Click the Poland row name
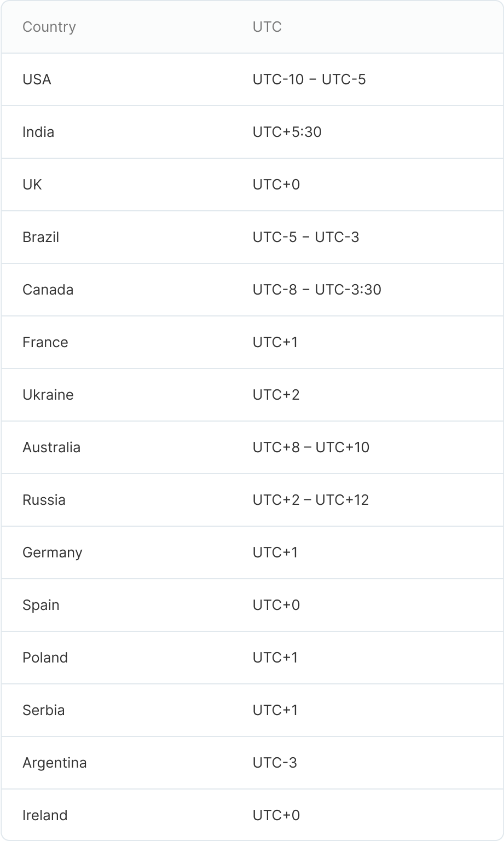 pos(45,658)
